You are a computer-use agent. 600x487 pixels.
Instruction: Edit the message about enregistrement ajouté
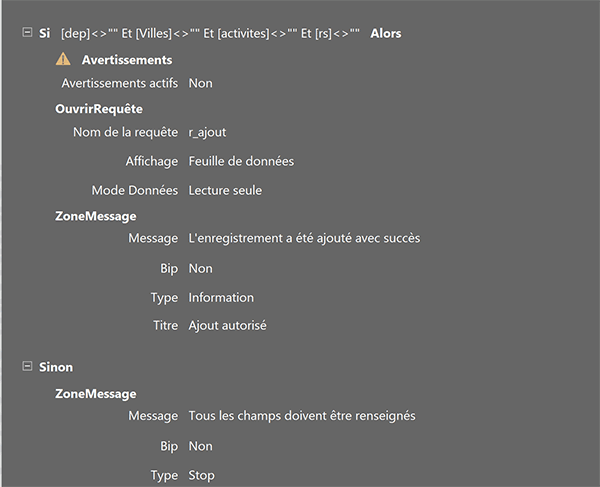pos(304,238)
